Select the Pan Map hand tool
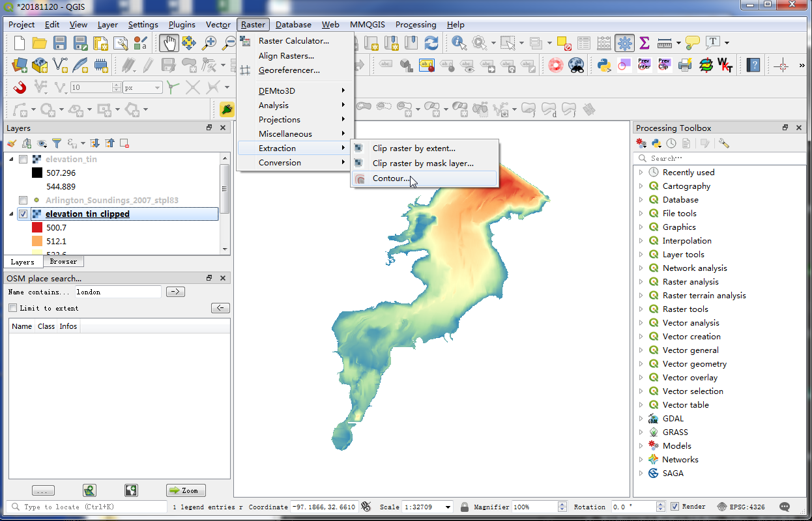Screen dimensions: 812x521 tap(169, 44)
